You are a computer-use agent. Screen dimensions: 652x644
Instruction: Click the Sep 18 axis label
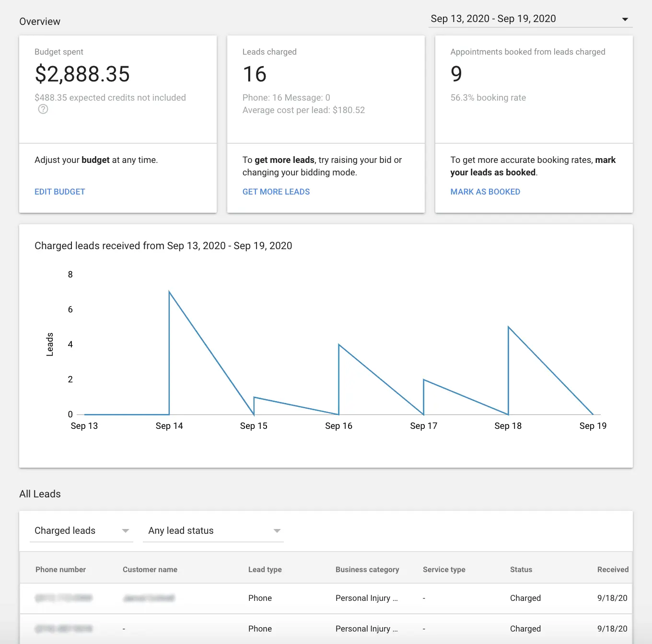pos(508,426)
